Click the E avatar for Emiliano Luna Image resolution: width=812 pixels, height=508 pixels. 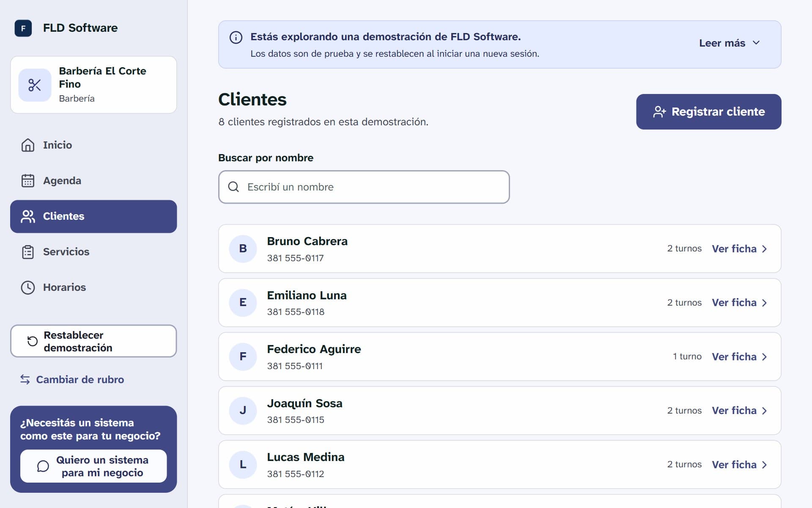coord(243,302)
